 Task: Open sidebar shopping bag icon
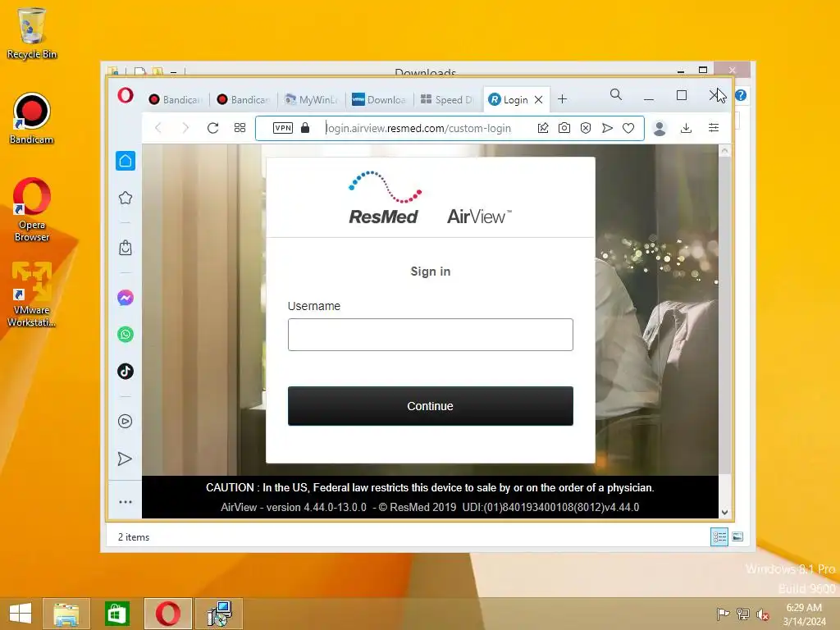click(126, 248)
